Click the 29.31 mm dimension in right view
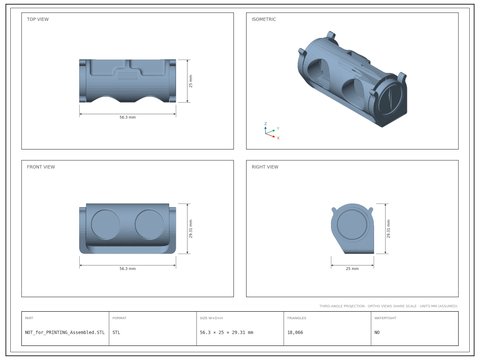480x360 pixels. [x=388, y=229]
